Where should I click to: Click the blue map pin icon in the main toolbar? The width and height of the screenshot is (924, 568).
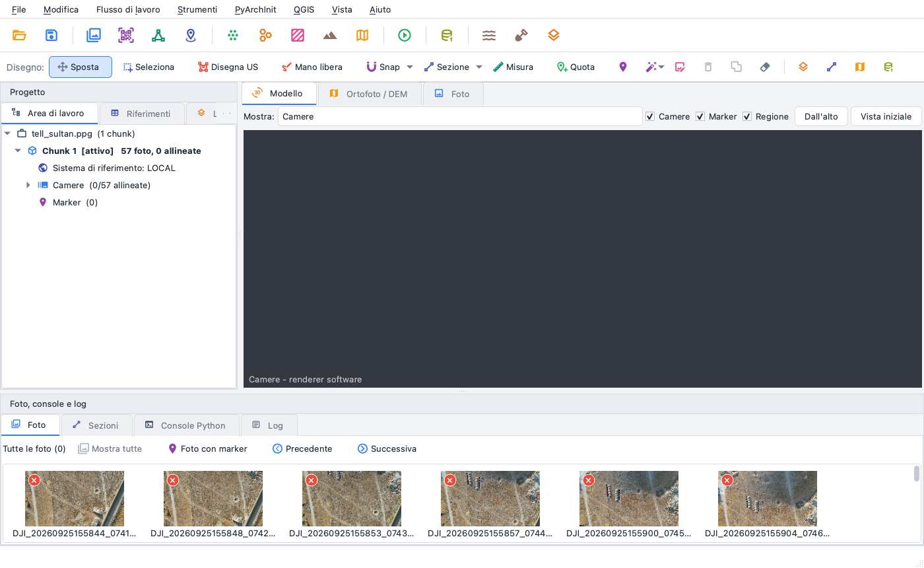click(x=191, y=36)
